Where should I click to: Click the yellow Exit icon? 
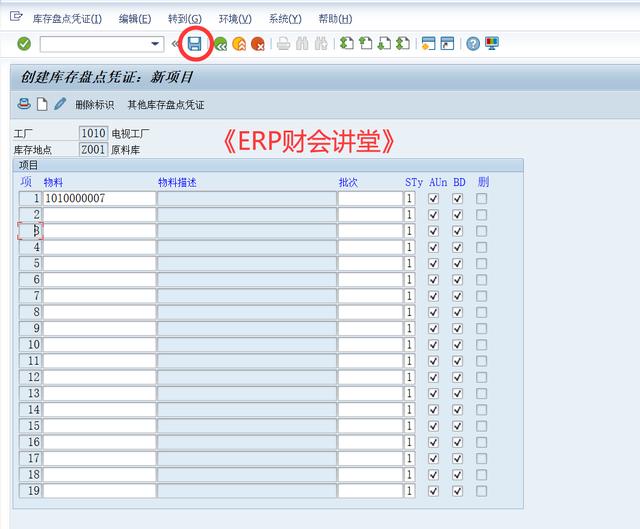click(239, 44)
